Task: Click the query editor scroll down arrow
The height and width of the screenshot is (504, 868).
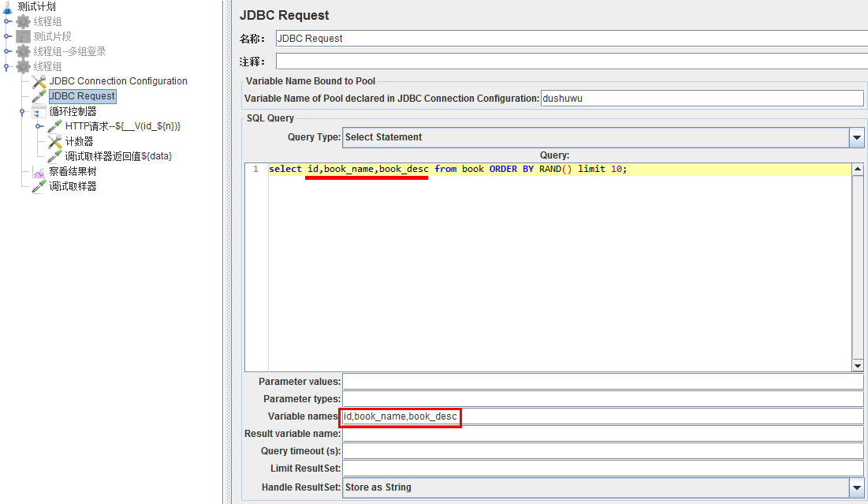Action: (858, 365)
